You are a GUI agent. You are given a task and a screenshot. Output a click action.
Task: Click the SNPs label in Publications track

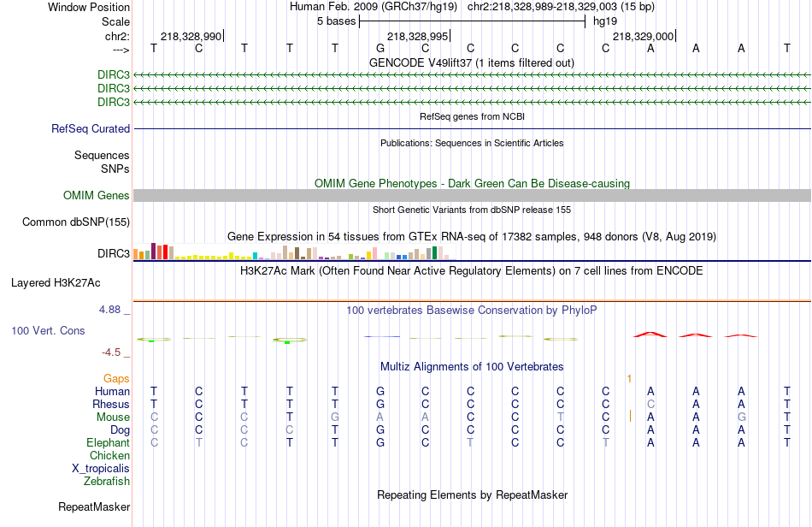point(115,169)
